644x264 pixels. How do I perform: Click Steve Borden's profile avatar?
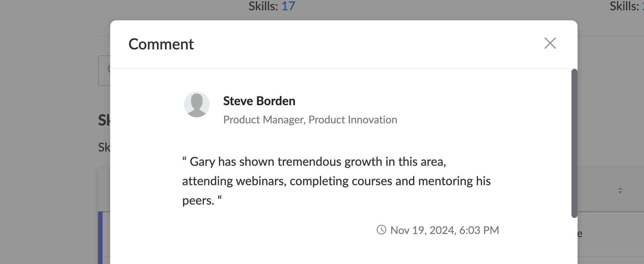(x=197, y=104)
